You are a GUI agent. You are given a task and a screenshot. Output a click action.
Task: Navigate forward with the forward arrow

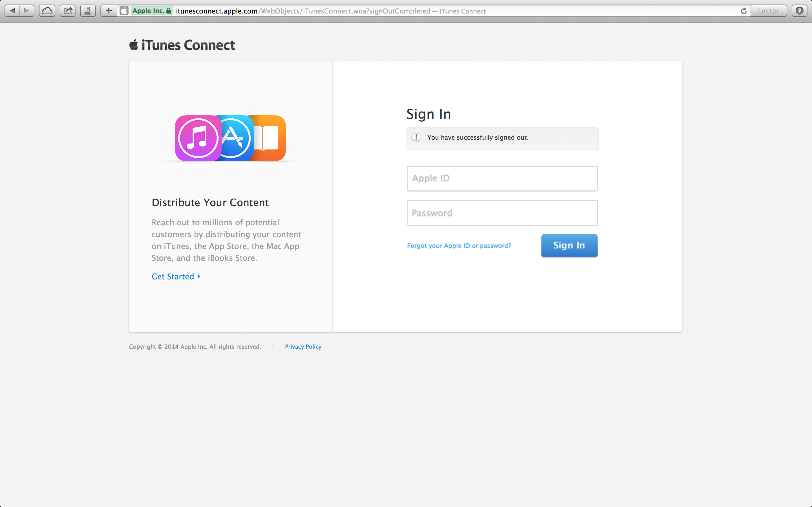(27, 10)
